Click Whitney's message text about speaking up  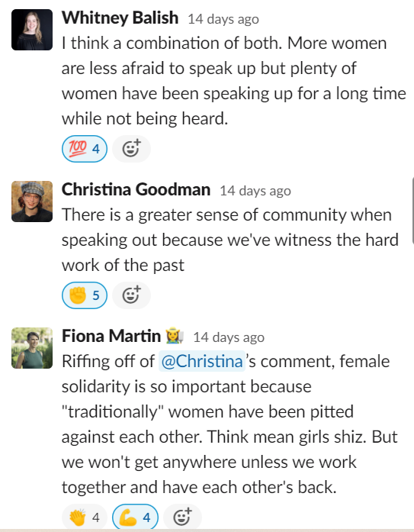pos(234,81)
